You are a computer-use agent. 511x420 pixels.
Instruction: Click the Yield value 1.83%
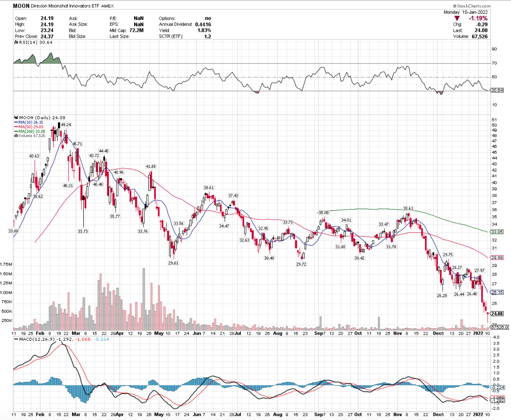tap(204, 30)
